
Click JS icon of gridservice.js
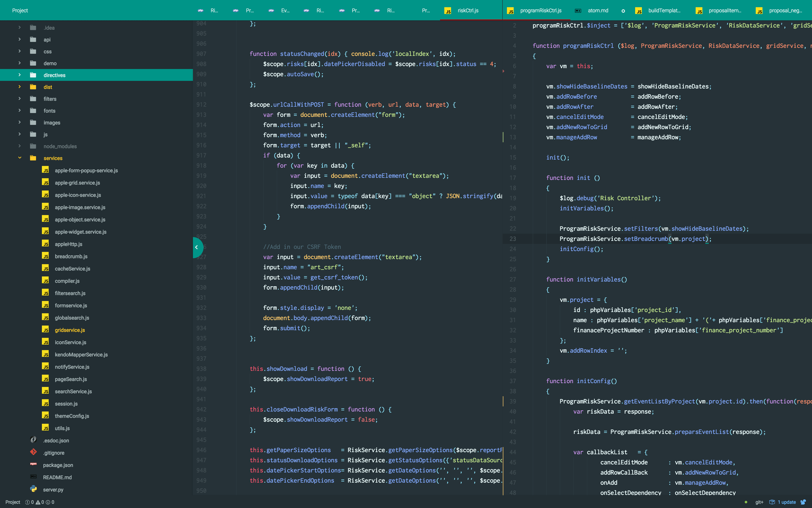pyautogui.click(x=46, y=329)
